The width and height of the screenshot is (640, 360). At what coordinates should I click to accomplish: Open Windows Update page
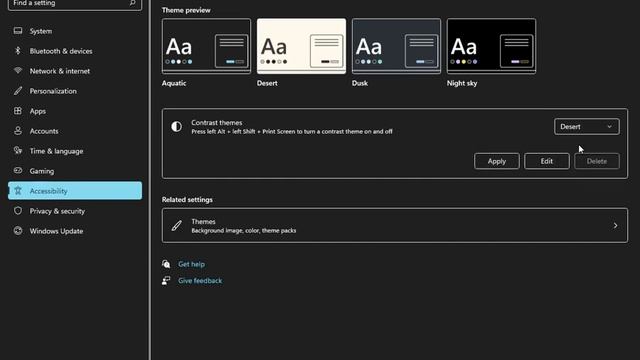tap(75, 231)
